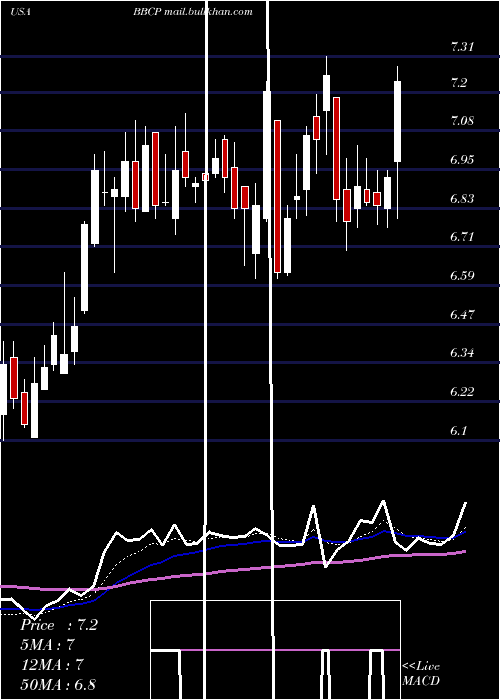500x700 pixels.
Task: Click the 'Price : 7.2' readout
Action: (x=59, y=625)
